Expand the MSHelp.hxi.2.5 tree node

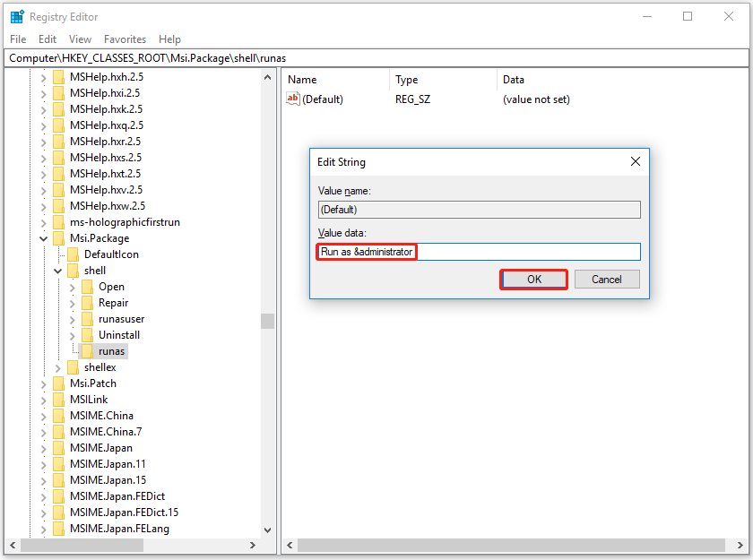tap(43, 92)
